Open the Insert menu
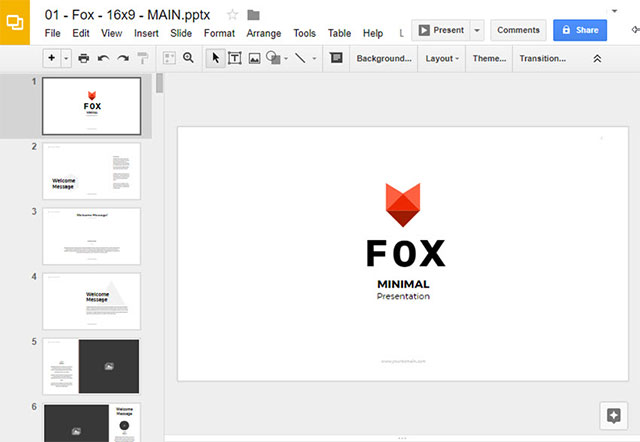The image size is (640, 442). pyautogui.click(x=146, y=33)
